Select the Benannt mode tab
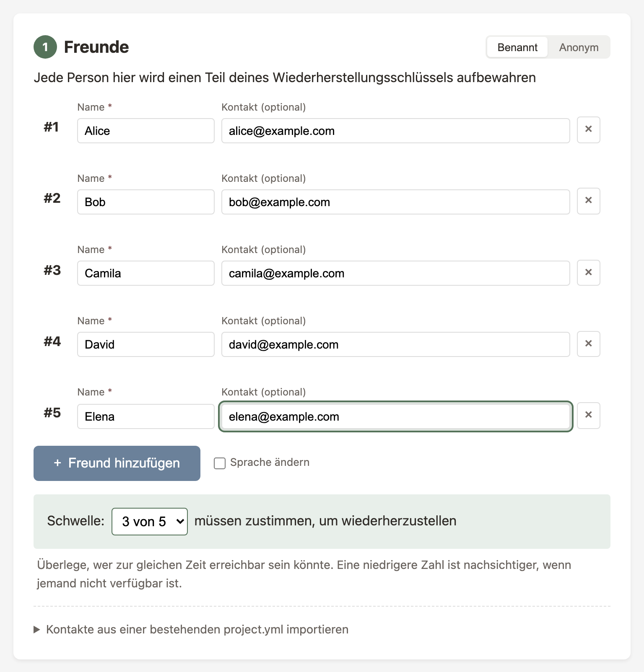 point(517,47)
